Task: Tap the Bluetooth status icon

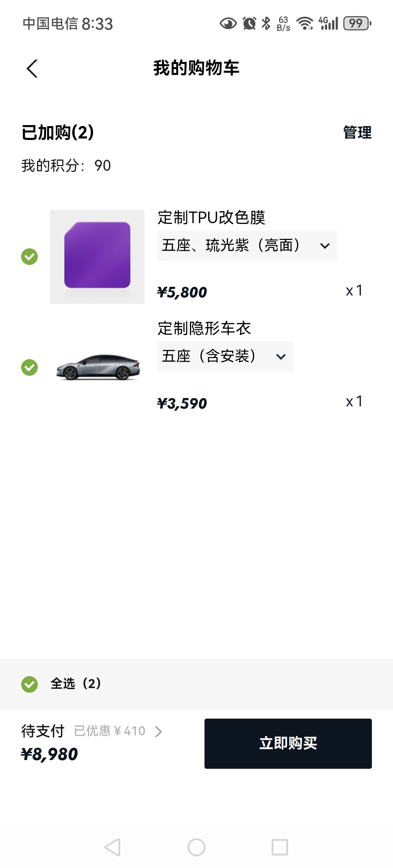Action: click(x=266, y=24)
